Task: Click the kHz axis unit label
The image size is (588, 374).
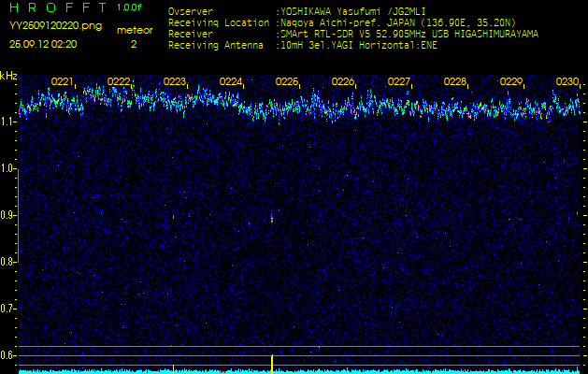Action: pos(8,76)
